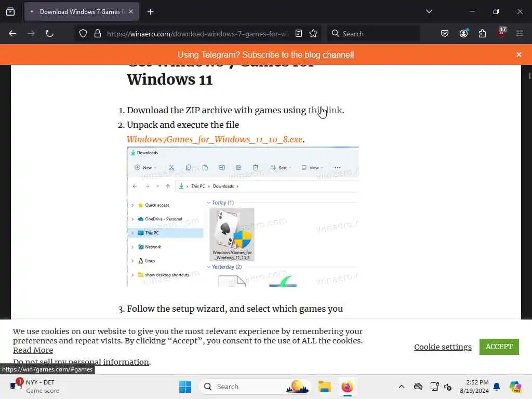This screenshot has width=532, height=399.
Task: Focus the Firefox Search box
Action: [373, 34]
